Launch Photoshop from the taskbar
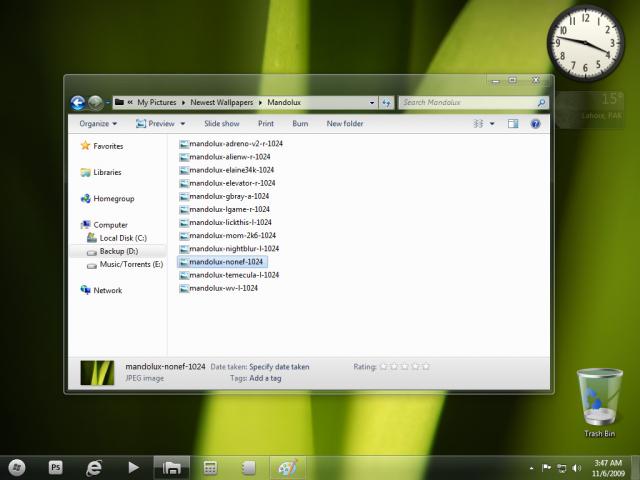The width and height of the screenshot is (640, 480). point(56,468)
